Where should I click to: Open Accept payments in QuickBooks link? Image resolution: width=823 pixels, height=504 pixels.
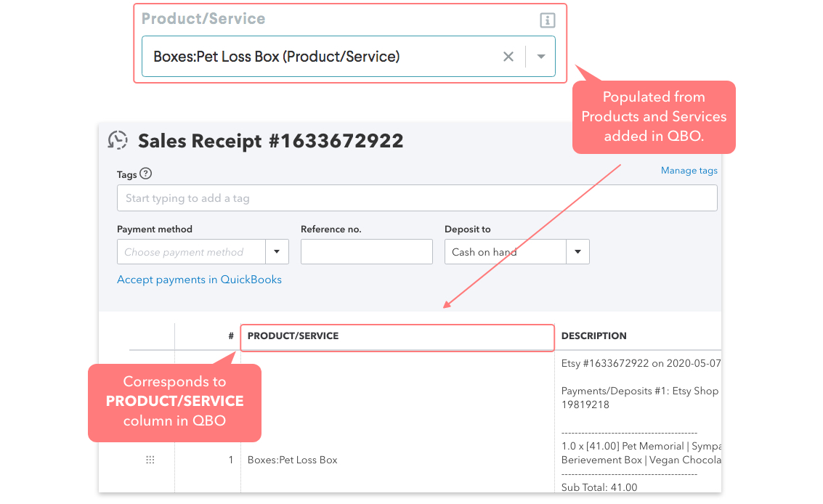click(199, 280)
